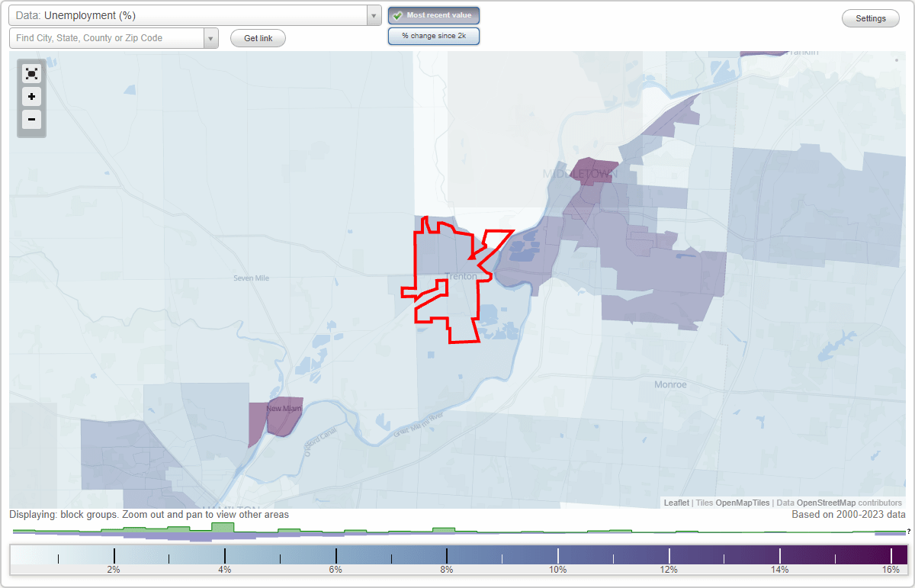Zoom out using the minus map control
This screenshot has height=588, width=915.
[31, 120]
